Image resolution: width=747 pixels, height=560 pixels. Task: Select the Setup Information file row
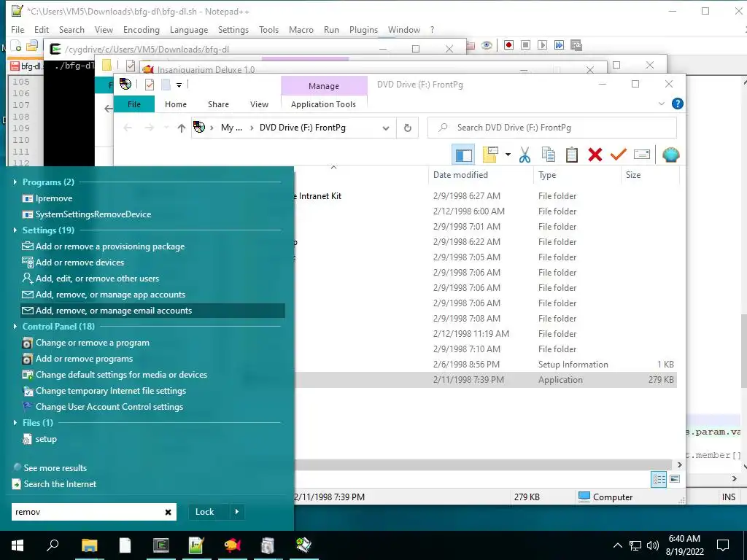click(486, 365)
